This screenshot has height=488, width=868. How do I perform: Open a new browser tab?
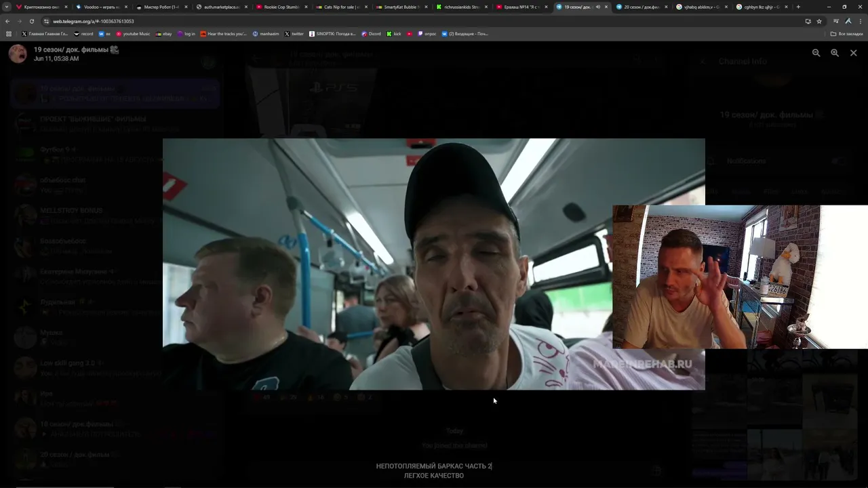(798, 7)
